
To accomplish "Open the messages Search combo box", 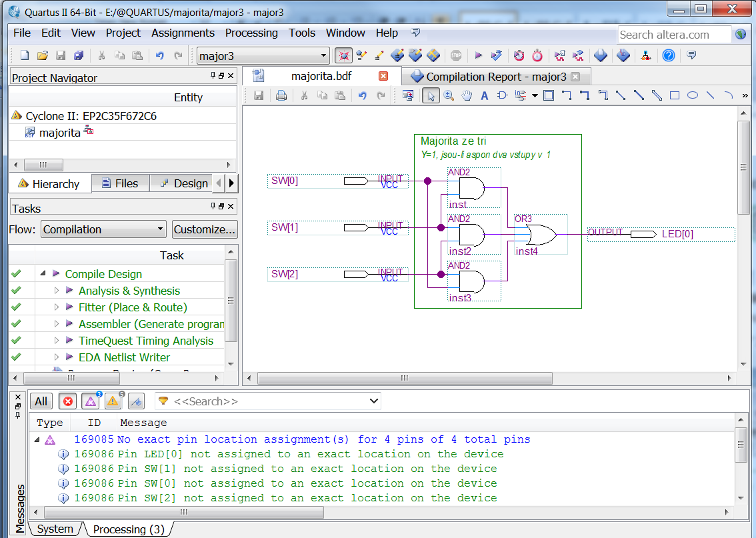I will pos(268,401).
